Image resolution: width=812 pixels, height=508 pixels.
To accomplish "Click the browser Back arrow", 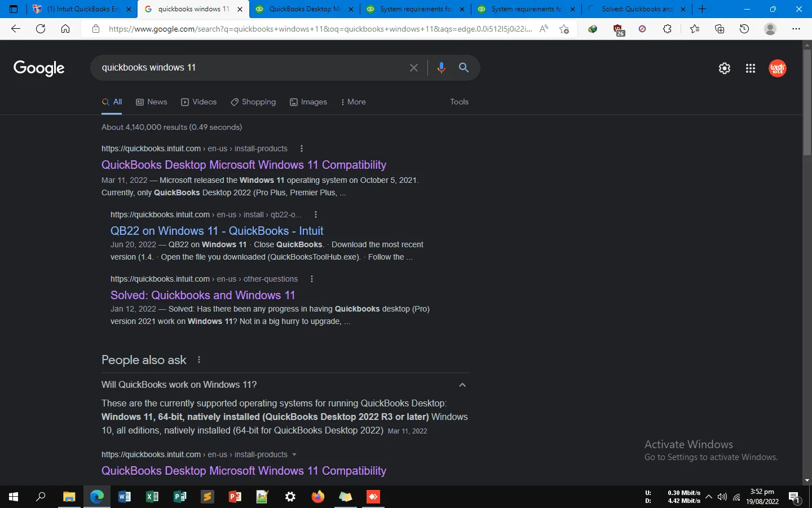I will (16, 29).
